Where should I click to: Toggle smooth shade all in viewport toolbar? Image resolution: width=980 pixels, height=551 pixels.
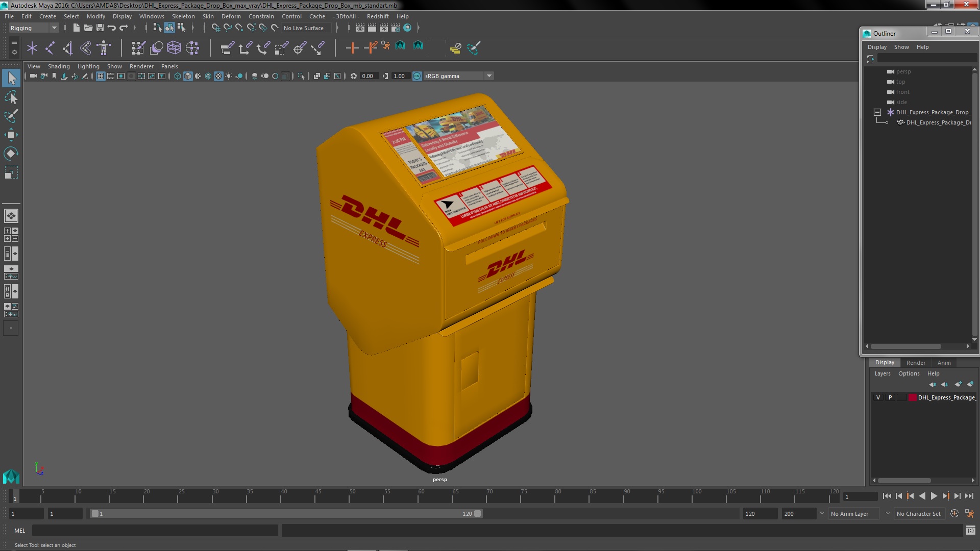pyautogui.click(x=188, y=76)
